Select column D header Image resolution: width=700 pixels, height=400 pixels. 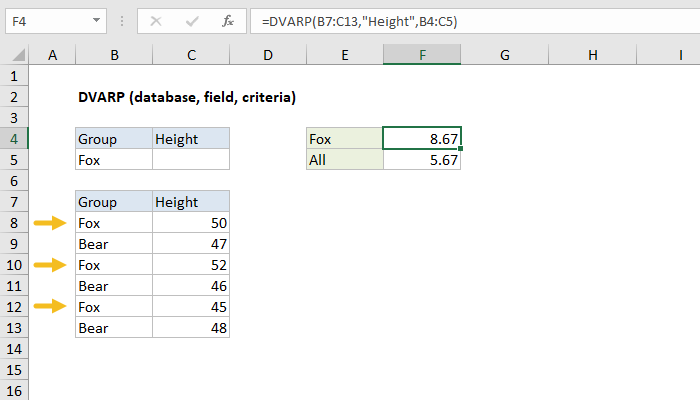[x=268, y=55]
